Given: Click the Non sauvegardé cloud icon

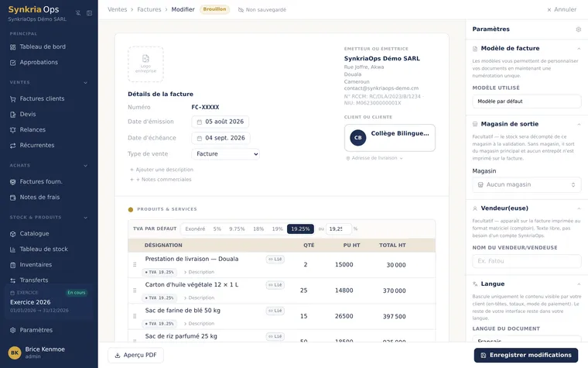Looking at the screenshot, I should tap(241, 10).
